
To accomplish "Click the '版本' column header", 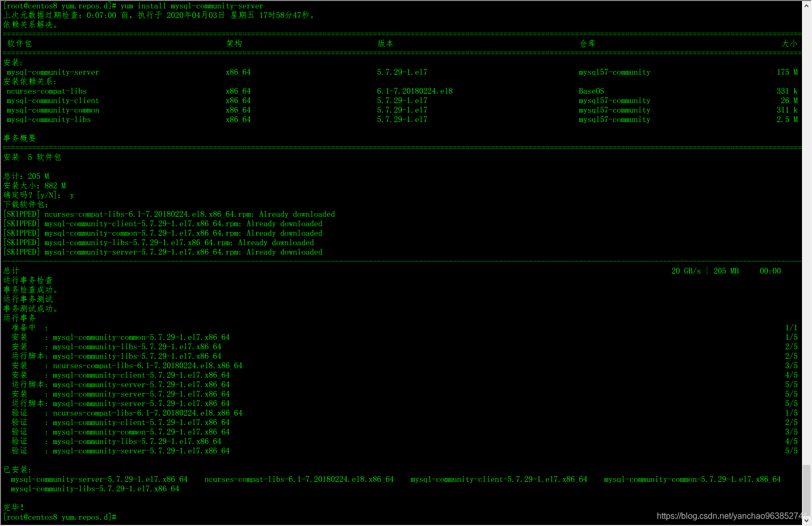I will (385, 44).
